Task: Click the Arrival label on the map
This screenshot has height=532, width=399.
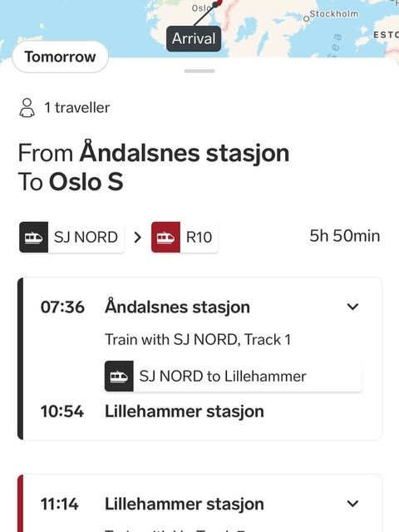Action: click(194, 38)
